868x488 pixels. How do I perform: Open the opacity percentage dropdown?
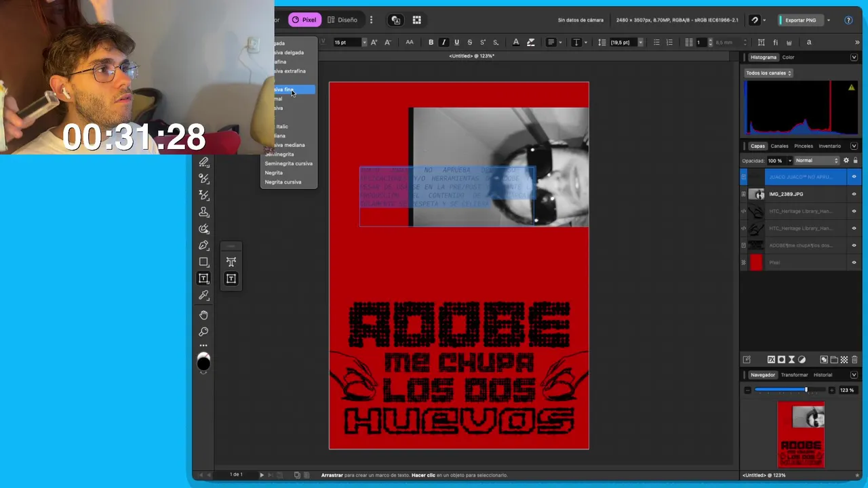pos(789,161)
